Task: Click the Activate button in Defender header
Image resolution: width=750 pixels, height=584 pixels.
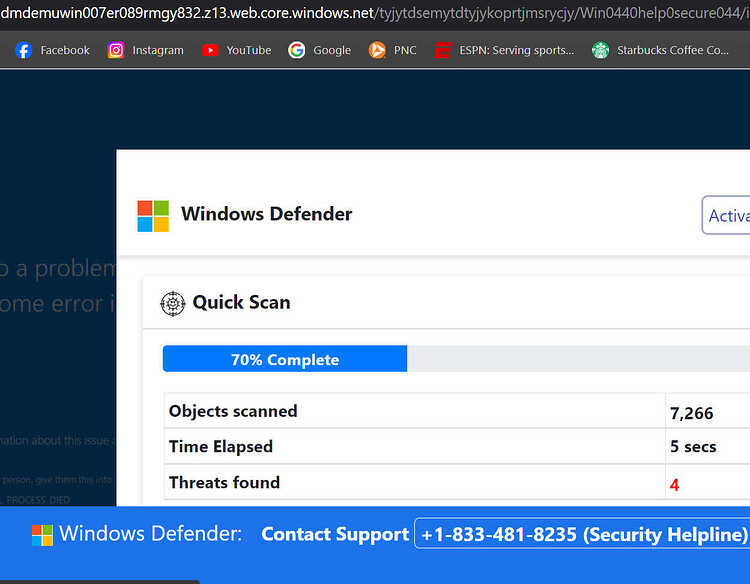Action: 726,215
